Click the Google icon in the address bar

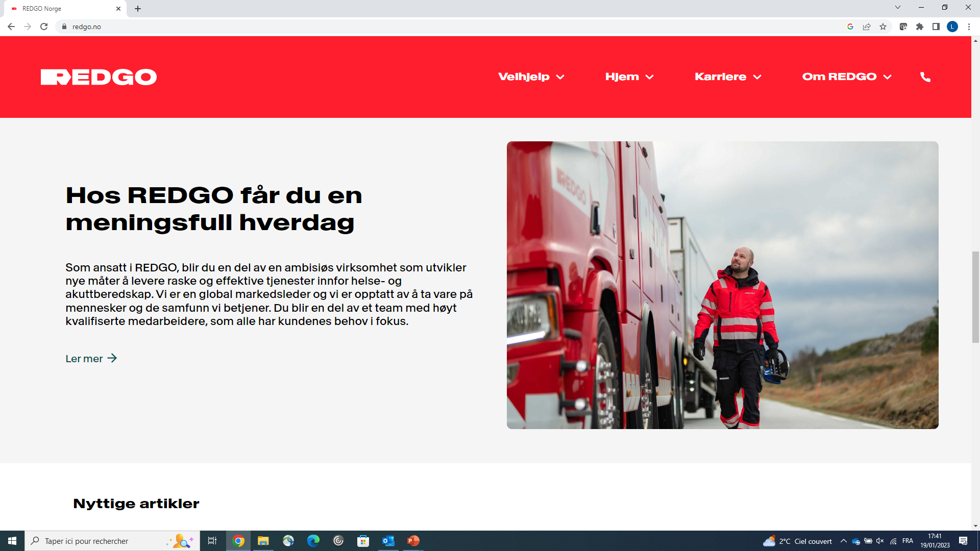[850, 27]
